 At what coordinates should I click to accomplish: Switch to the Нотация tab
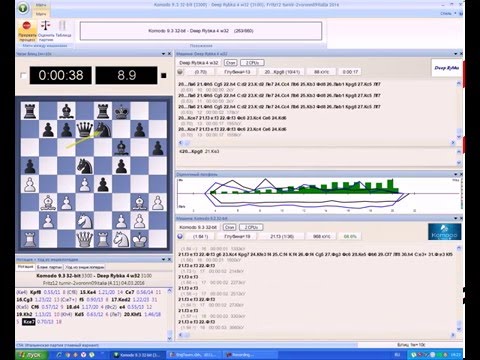point(26,267)
